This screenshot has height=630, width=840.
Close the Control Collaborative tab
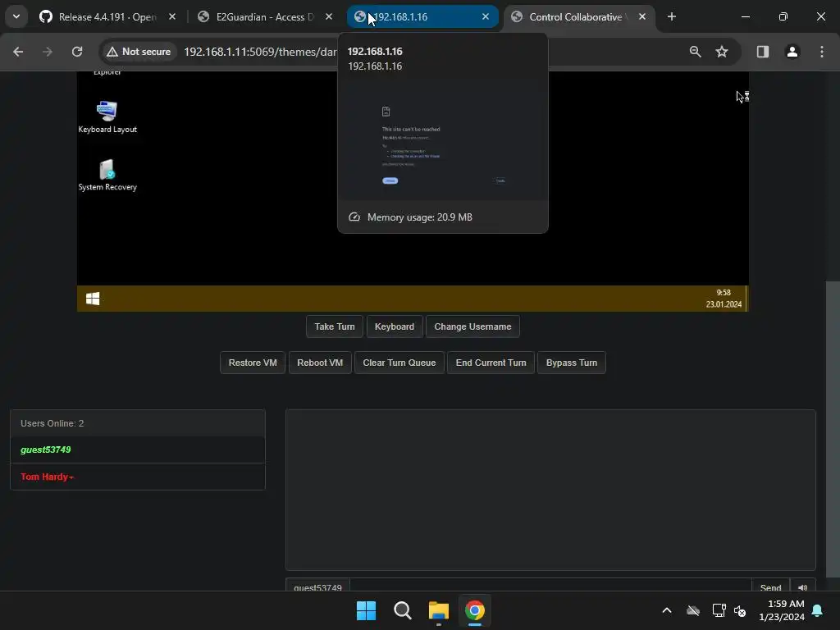pyautogui.click(x=641, y=16)
